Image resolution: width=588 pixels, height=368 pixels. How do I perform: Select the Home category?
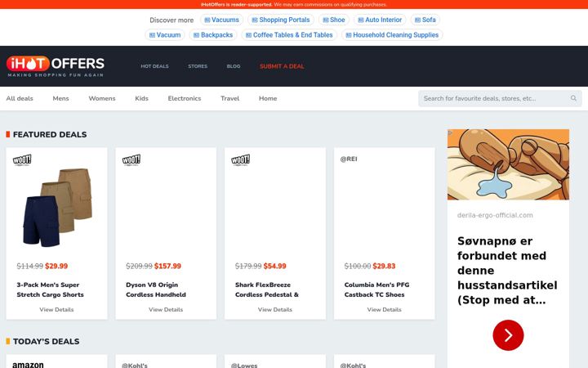(x=268, y=98)
